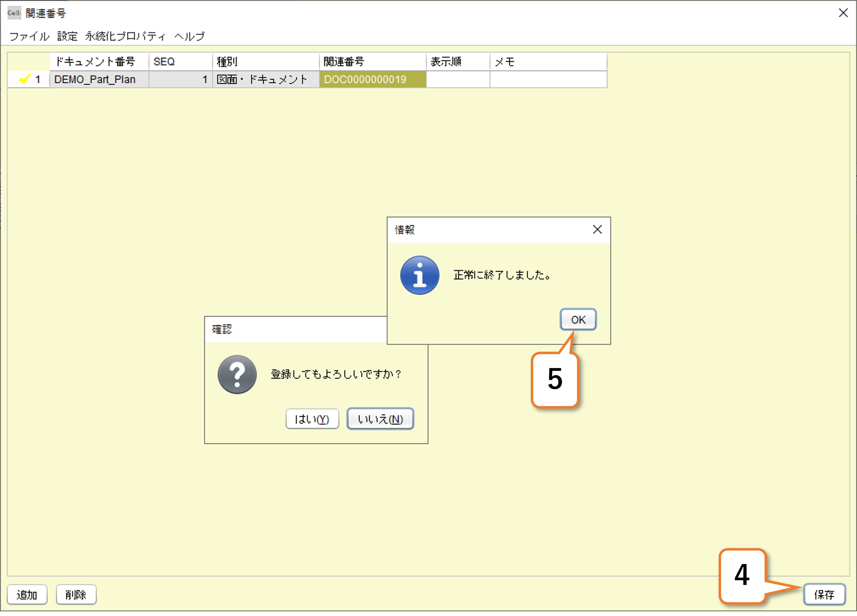Click the empty 表示順 cell in row 1
857x616 pixels.
[x=458, y=79]
